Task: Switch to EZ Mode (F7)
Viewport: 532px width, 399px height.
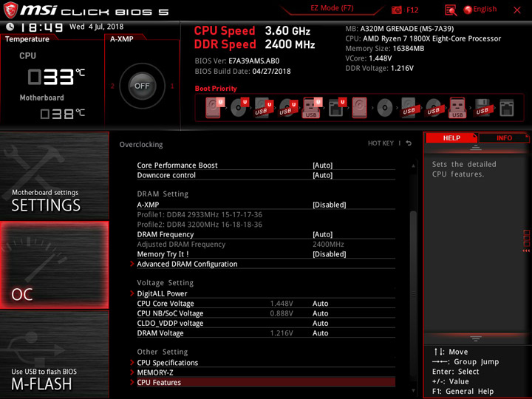Action: 332,8
